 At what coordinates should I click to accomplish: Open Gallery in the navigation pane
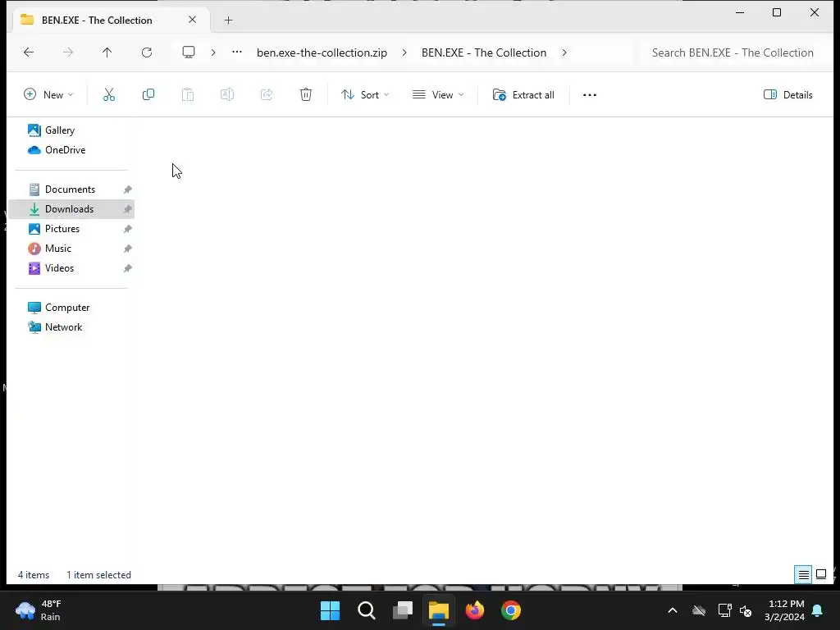pyautogui.click(x=59, y=130)
